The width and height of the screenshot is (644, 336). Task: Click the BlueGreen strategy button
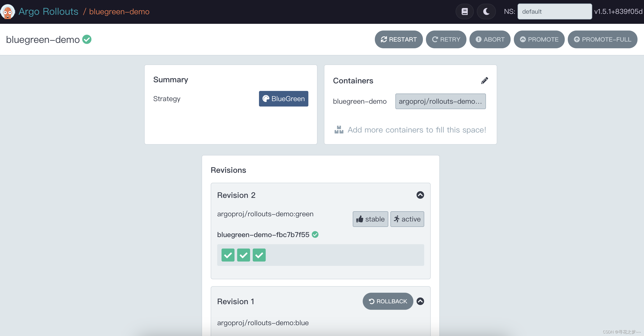pyautogui.click(x=283, y=98)
